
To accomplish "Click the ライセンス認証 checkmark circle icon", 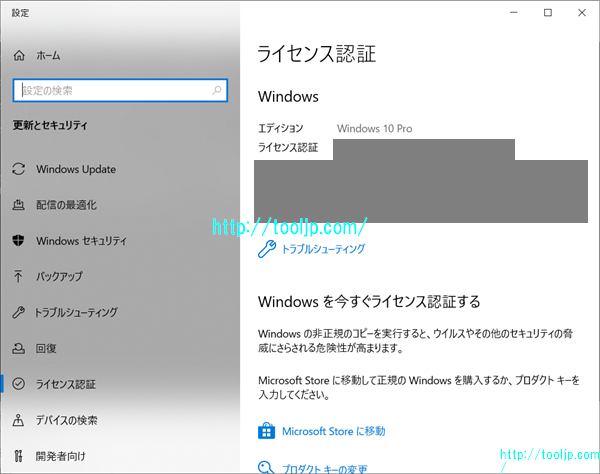I will pyautogui.click(x=18, y=384).
